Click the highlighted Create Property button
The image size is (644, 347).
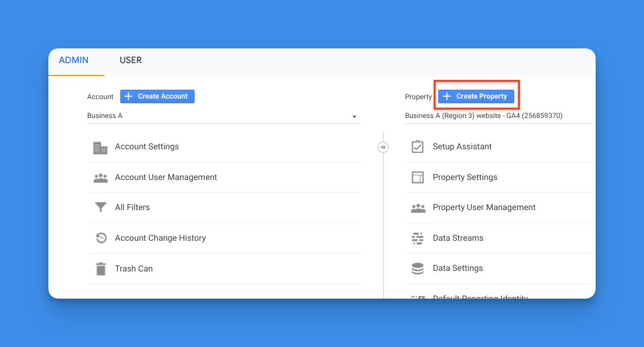(477, 96)
